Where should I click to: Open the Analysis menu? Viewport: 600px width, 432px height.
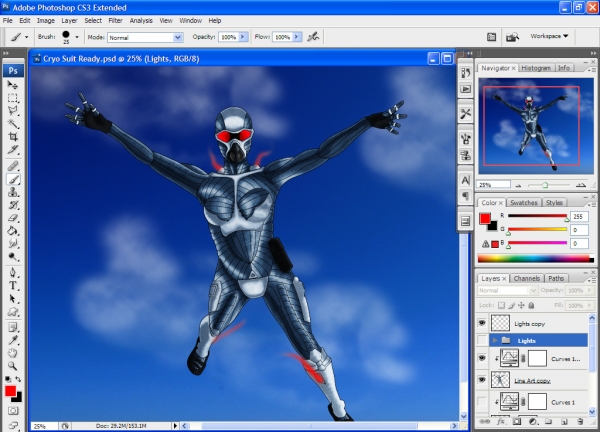point(141,21)
